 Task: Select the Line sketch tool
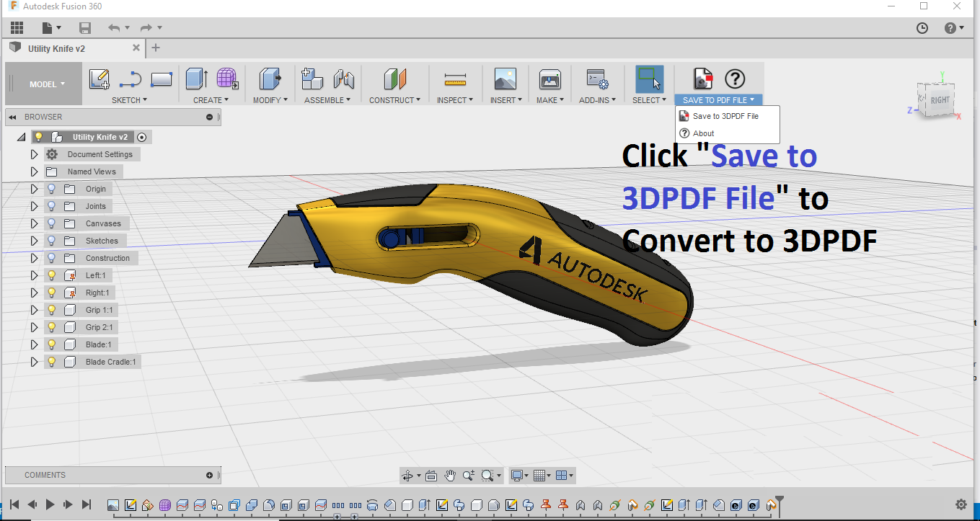(130, 79)
